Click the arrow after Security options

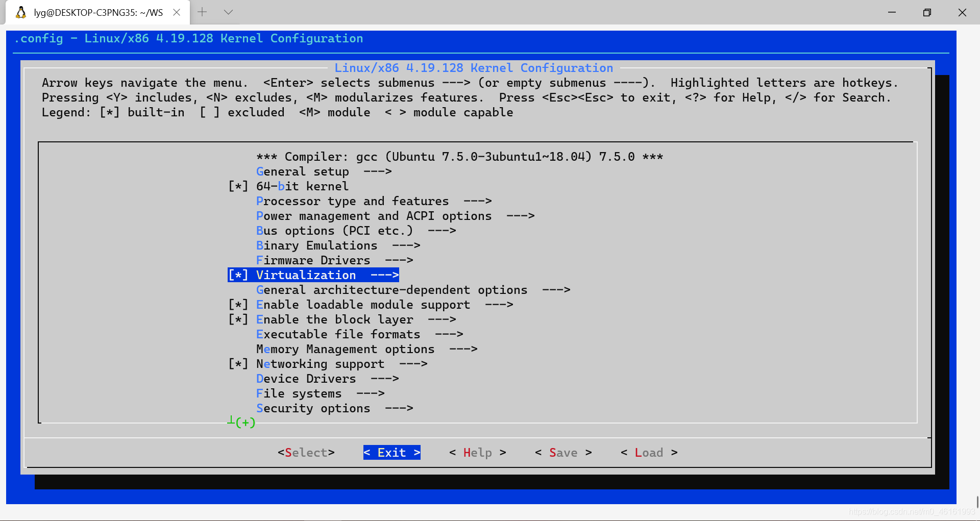(x=399, y=408)
